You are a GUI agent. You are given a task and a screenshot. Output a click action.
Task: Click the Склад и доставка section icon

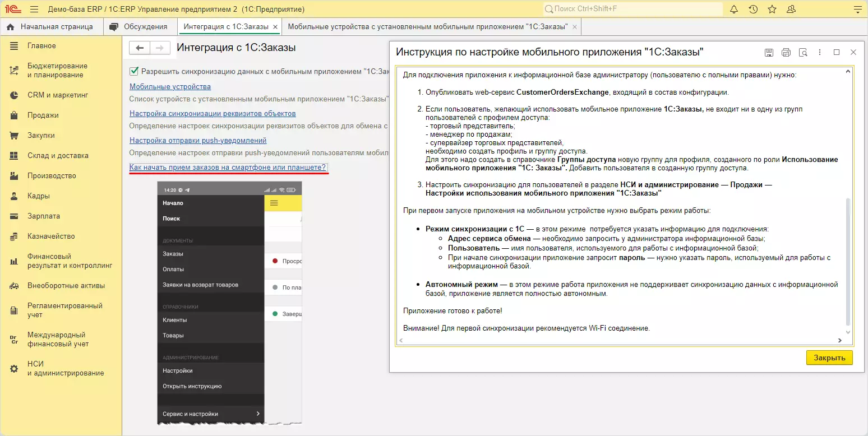click(x=15, y=156)
